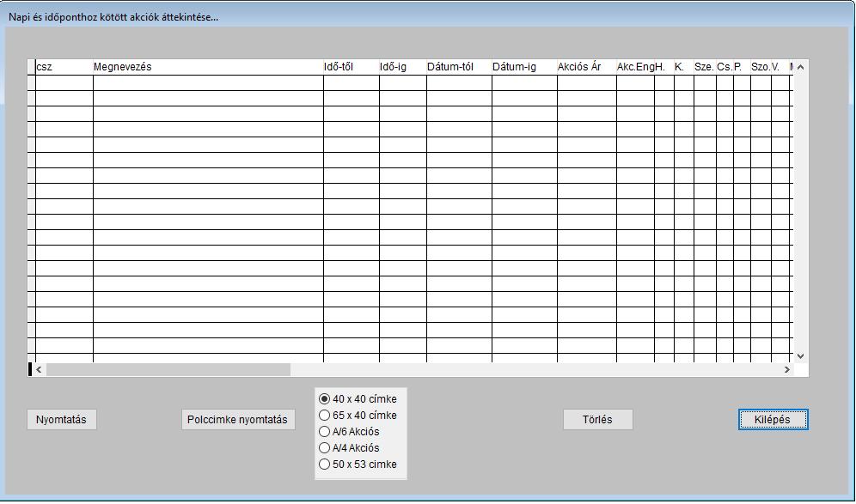The width and height of the screenshot is (856, 504).
Task: Select the 50 x 53 cimke radio option
Action: [358, 465]
